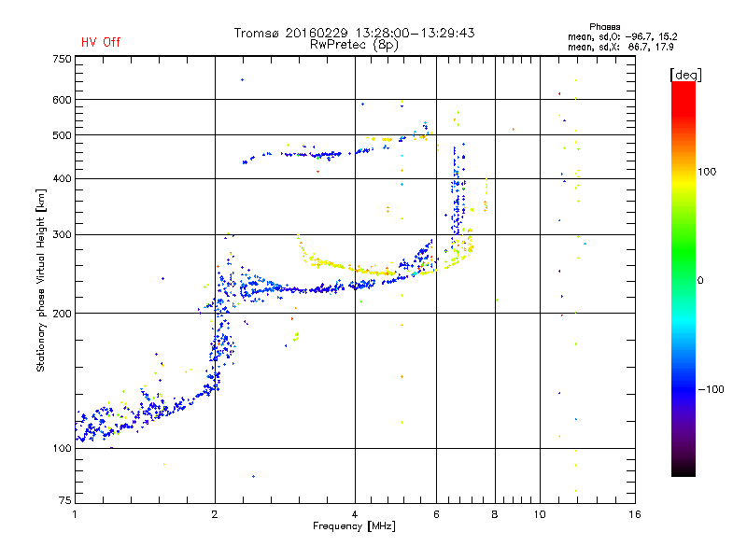Click the "Phases" heading text
747x560 pixels.
point(604,27)
